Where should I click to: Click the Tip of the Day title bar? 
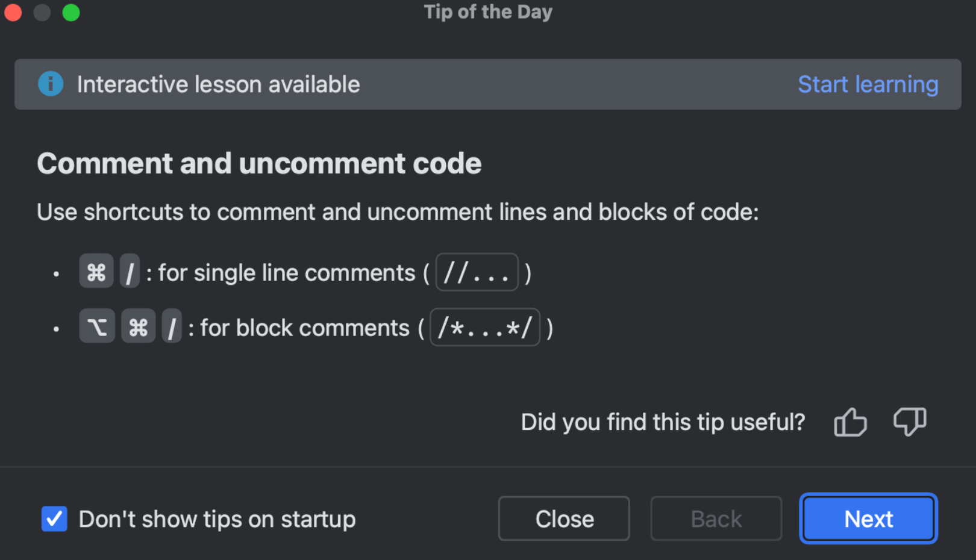click(x=488, y=11)
